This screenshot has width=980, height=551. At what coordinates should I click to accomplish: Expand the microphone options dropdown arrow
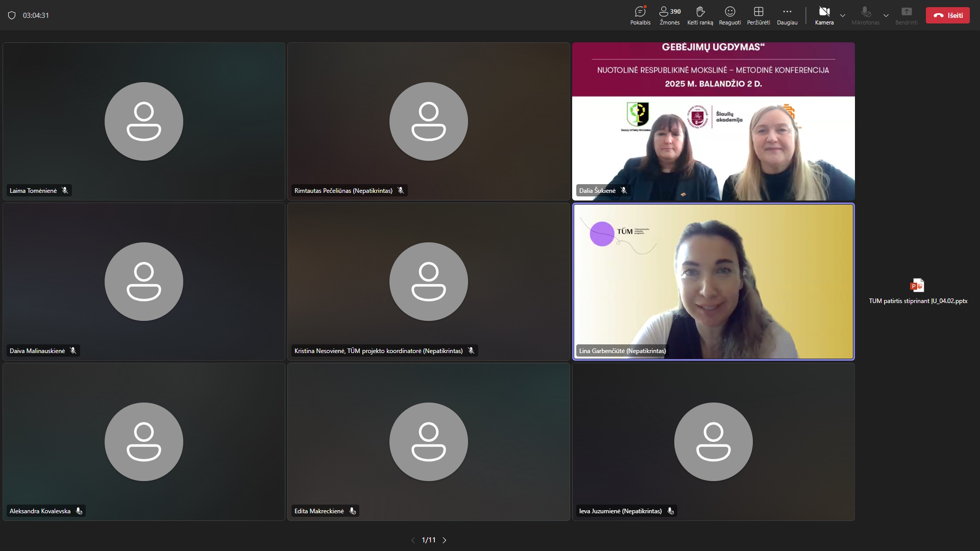886,15
